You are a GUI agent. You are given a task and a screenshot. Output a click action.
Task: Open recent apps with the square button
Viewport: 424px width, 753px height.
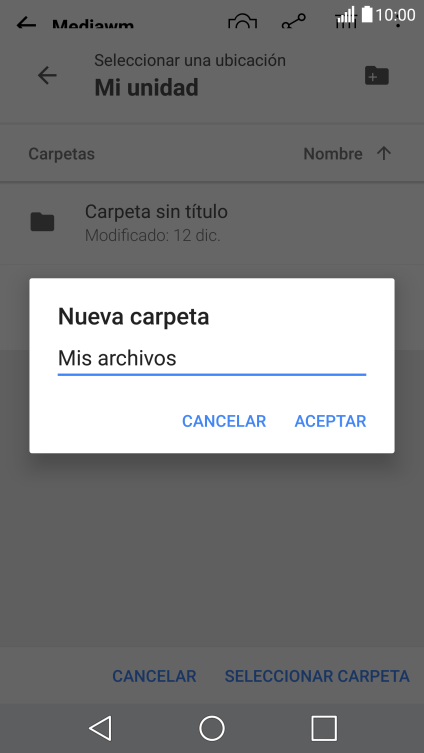pyautogui.click(x=324, y=728)
